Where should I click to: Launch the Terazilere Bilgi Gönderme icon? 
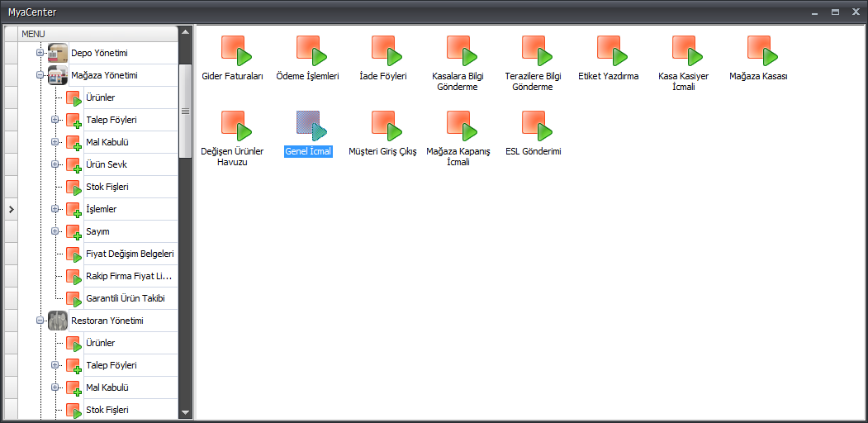point(537,51)
